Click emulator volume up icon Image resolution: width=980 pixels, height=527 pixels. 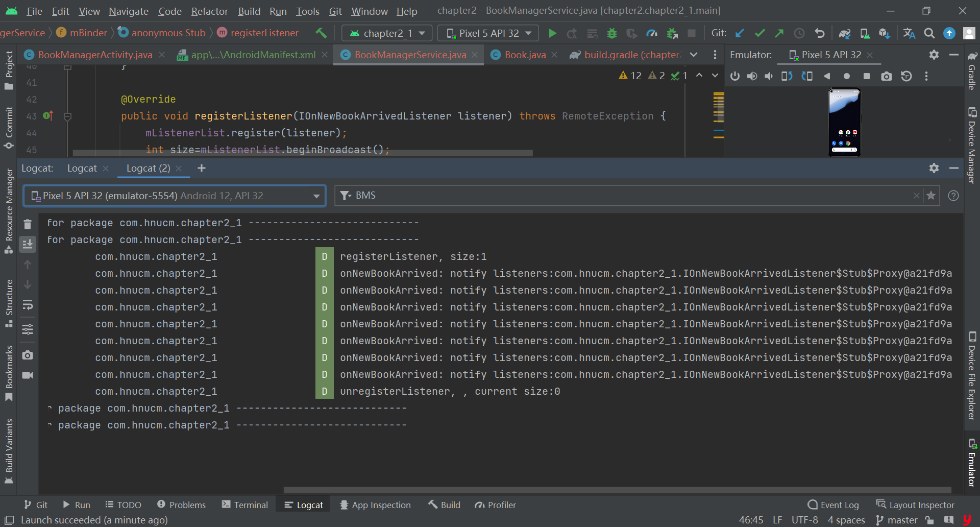tap(752, 76)
